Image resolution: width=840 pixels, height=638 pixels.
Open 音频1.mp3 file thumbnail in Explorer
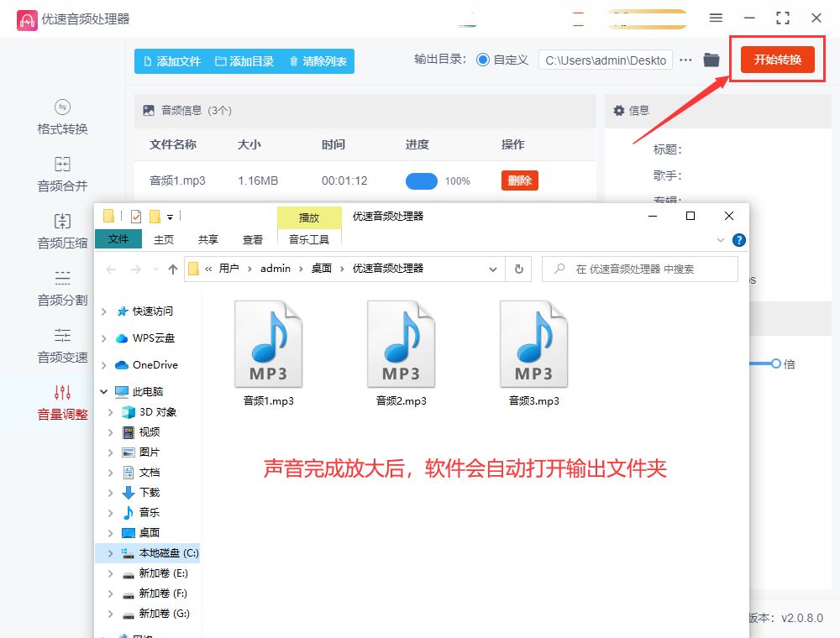pos(269,344)
